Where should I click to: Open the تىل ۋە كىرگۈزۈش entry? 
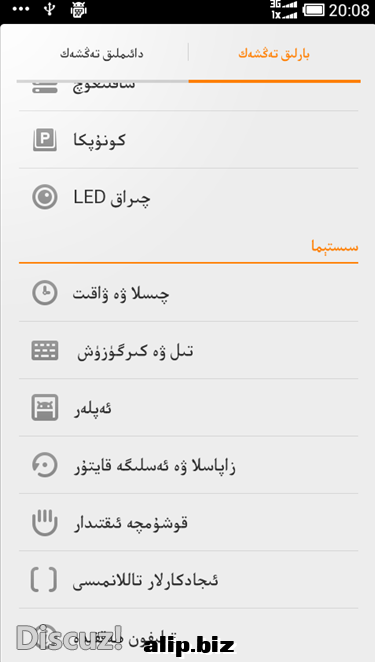click(x=189, y=350)
